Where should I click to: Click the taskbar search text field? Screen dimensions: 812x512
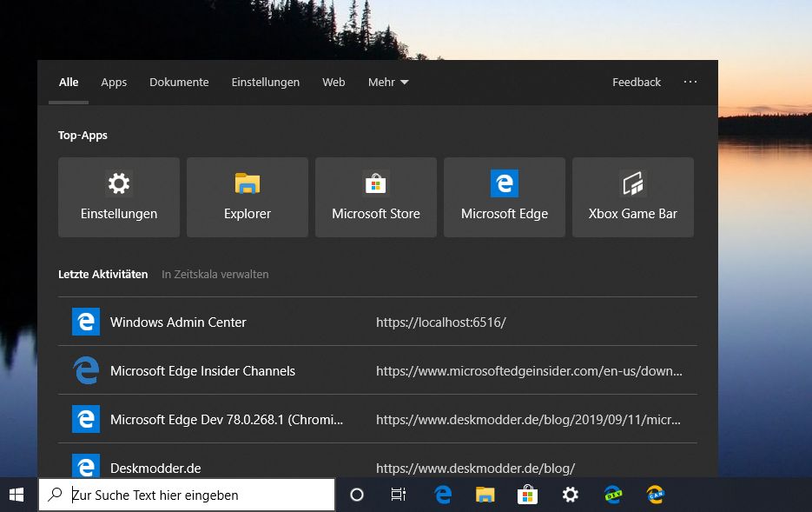[187, 495]
